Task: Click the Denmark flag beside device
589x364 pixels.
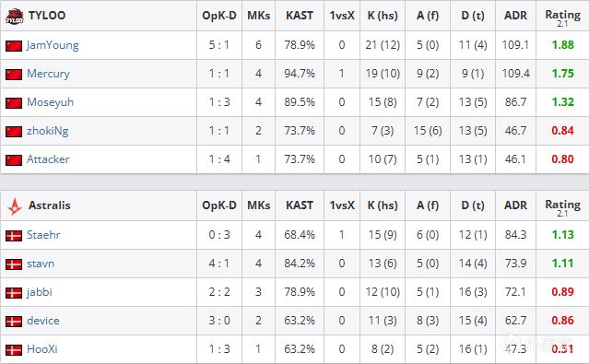Action: pyautogui.click(x=14, y=322)
